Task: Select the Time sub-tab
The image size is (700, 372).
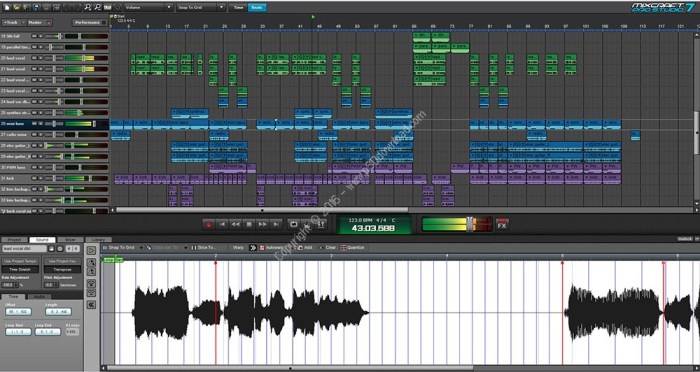Action: 13,297
